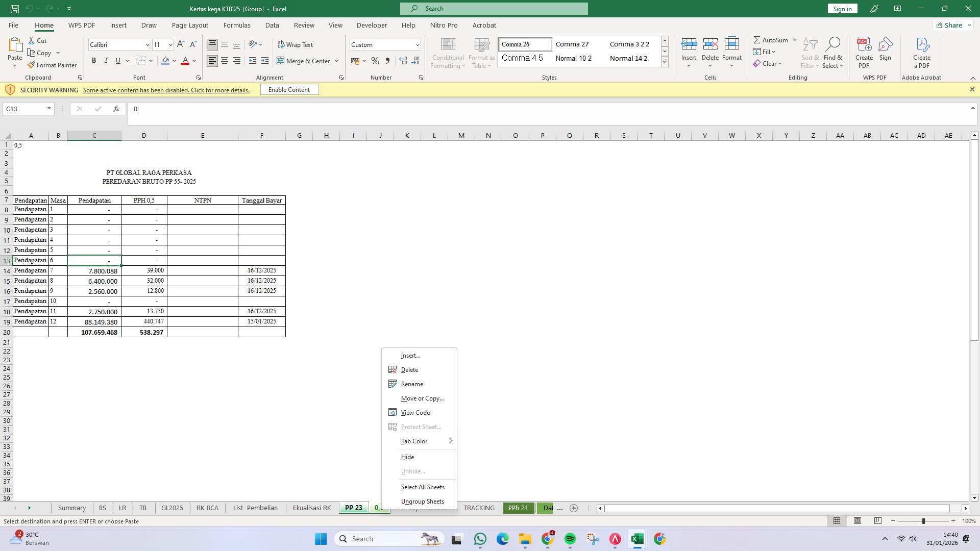Switch to the Summary sheet tab

[71, 508]
